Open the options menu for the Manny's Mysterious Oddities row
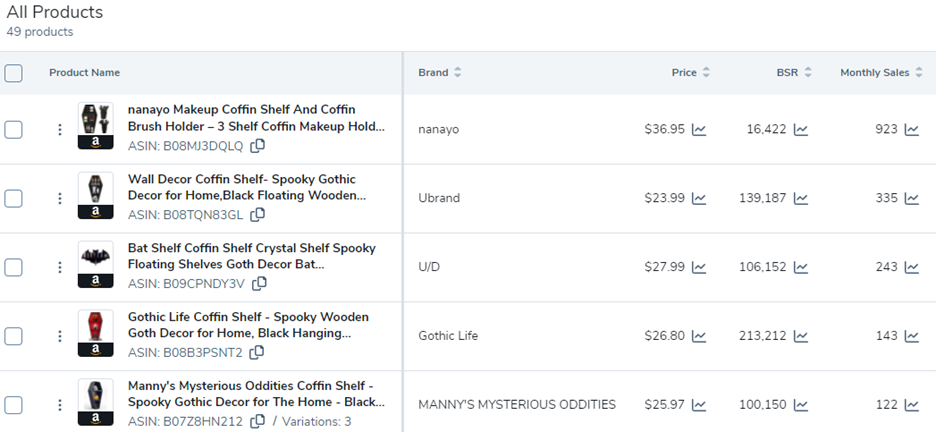 60,405
